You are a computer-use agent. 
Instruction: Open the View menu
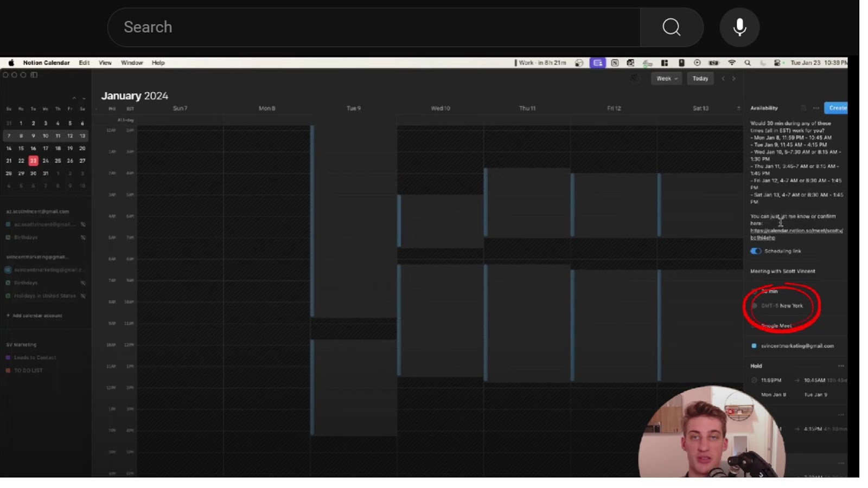(105, 63)
